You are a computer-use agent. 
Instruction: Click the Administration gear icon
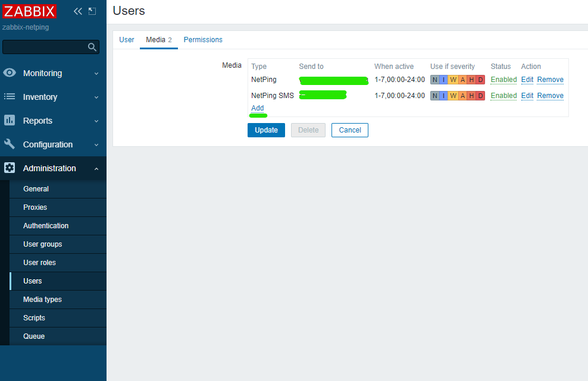[10, 168]
